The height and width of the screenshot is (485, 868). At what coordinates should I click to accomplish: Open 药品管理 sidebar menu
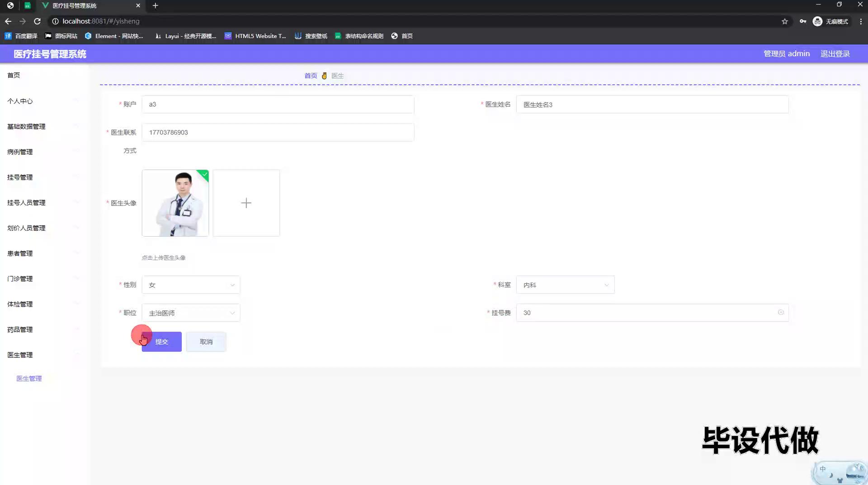(x=20, y=330)
